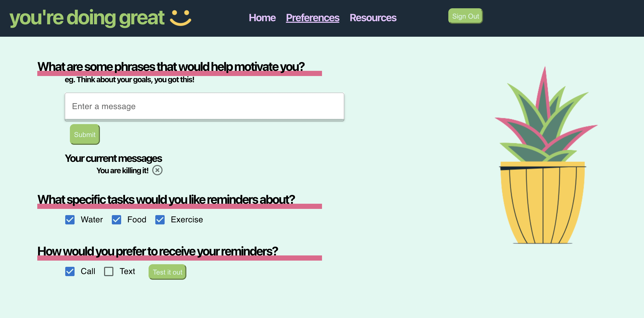Click the smiley face logo icon

(180, 18)
